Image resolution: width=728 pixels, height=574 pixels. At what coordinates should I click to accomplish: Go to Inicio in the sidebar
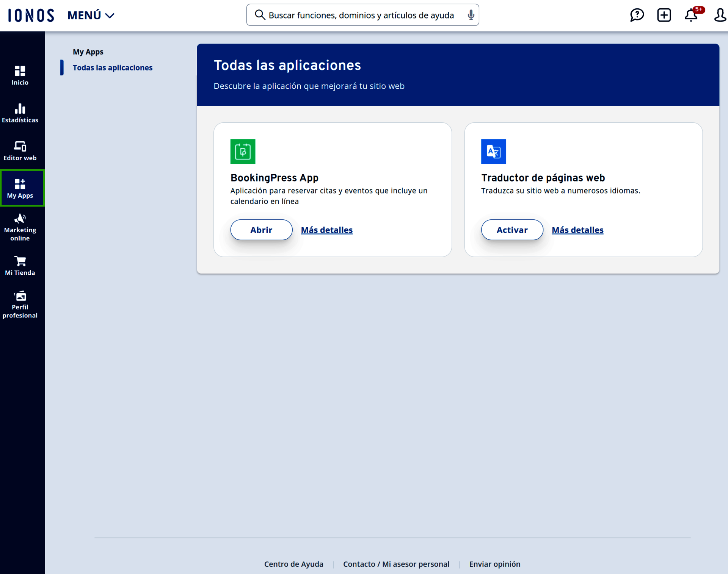20,75
